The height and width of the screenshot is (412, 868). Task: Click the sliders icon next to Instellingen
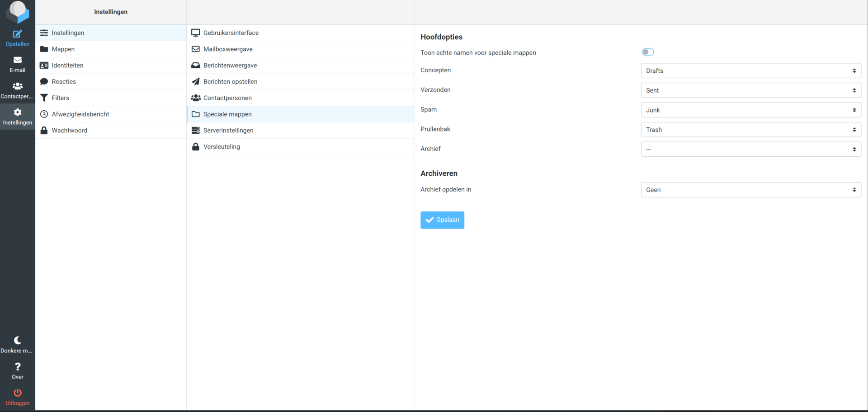pos(44,33)
